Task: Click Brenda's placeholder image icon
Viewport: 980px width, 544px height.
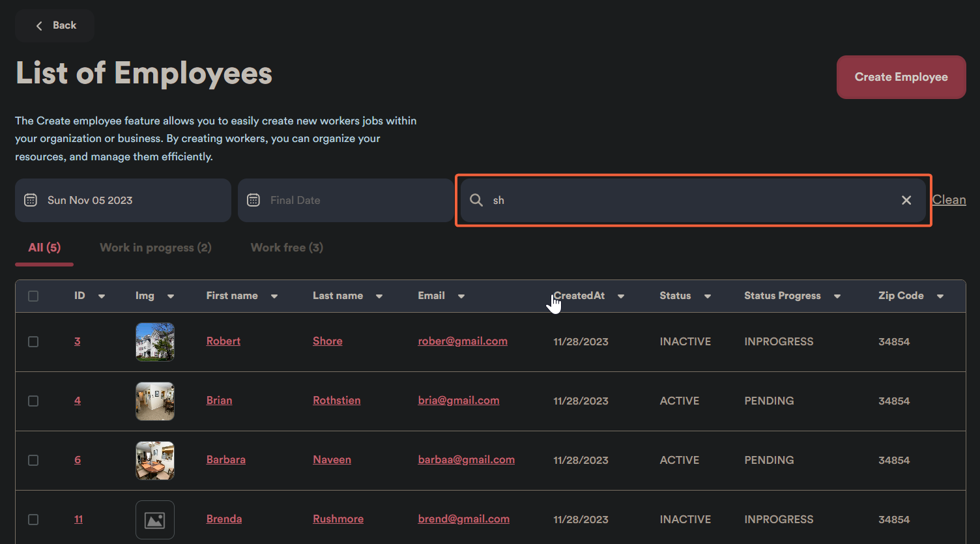Action: [155, 519]
